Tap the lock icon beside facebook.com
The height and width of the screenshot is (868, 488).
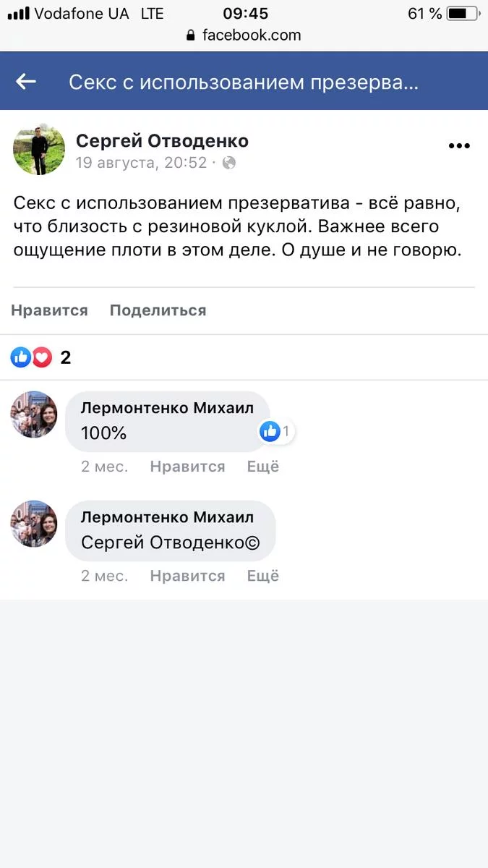(191, 35)
